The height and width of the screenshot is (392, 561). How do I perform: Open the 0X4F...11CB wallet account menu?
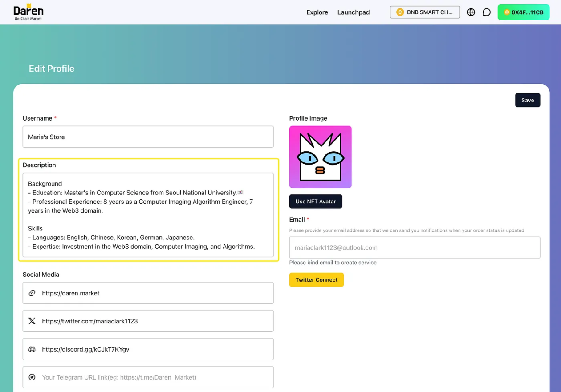tap(523, 12)
